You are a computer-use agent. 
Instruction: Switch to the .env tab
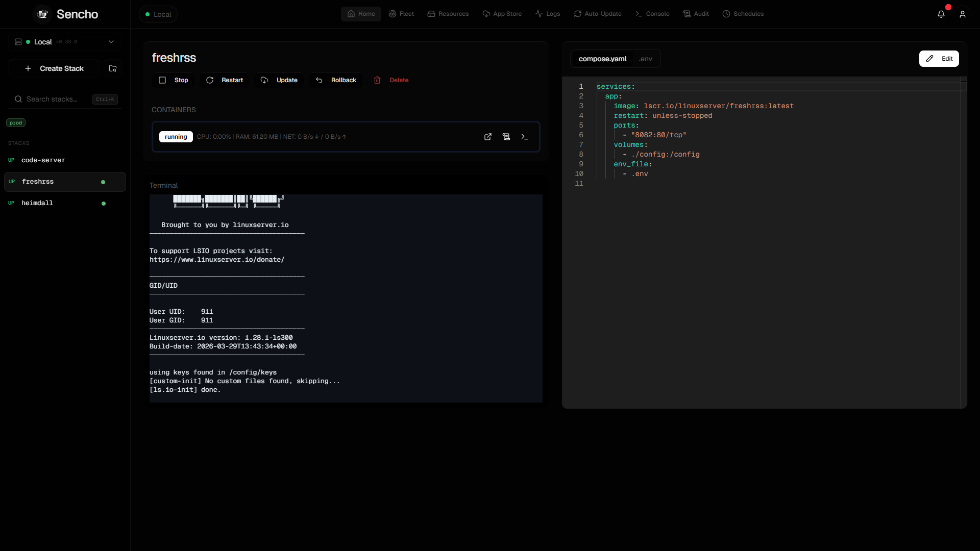click(646, 59)
